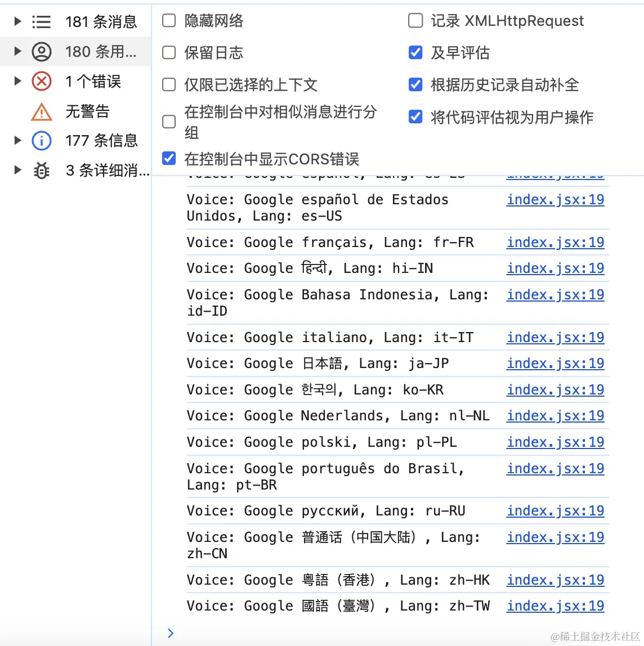The image size is (644, 646).
Task: Click the red error icon beside 1 个错误
Action: 41,81
